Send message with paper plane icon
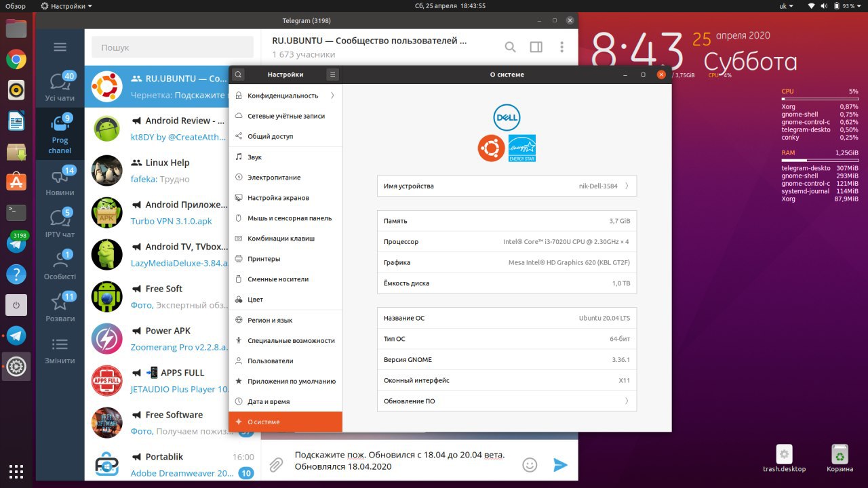 (x=560, y=464)
